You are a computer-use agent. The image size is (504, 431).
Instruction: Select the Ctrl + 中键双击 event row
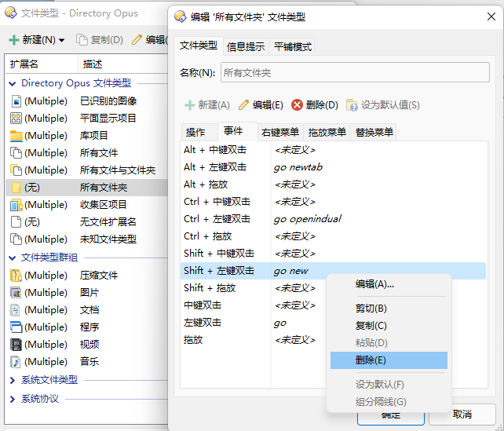[333, 202]
